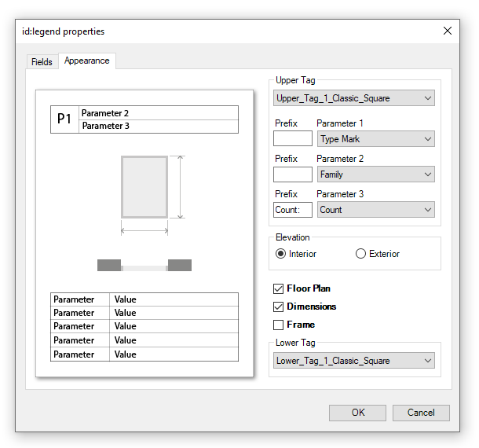The image size is (479, 448).
Task: Click the door elevation preview rectangle
Action: point(144,186)
